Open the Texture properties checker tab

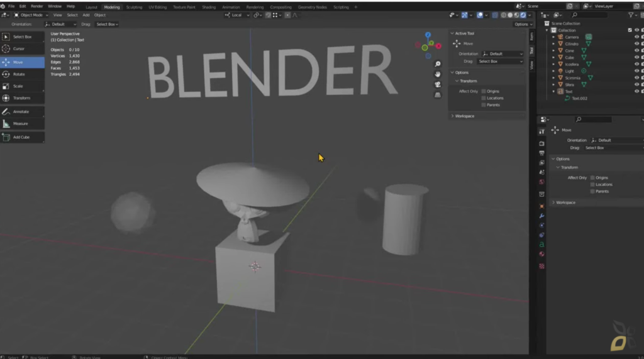541,266
